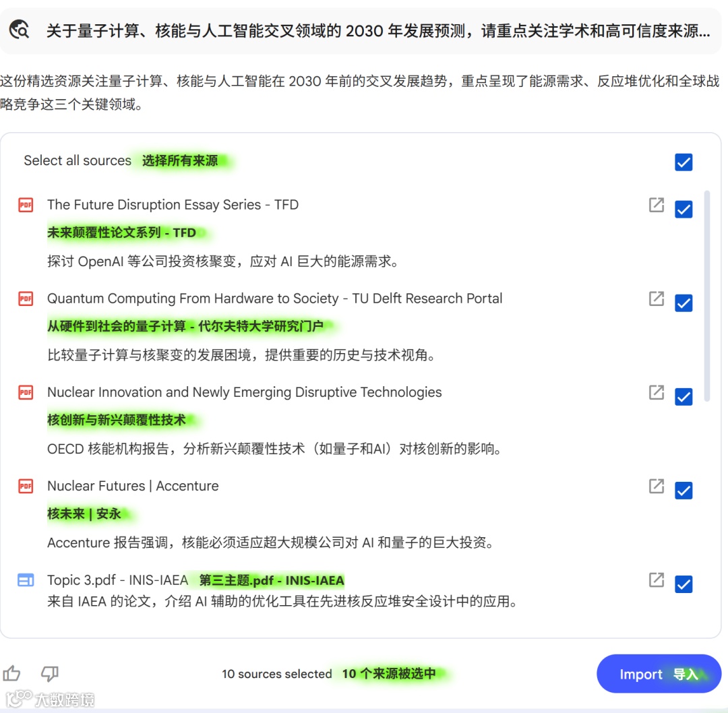Select title "Topic 3.pdf - INIS-IAEA"
728x713 pixels.
(117, 580)
